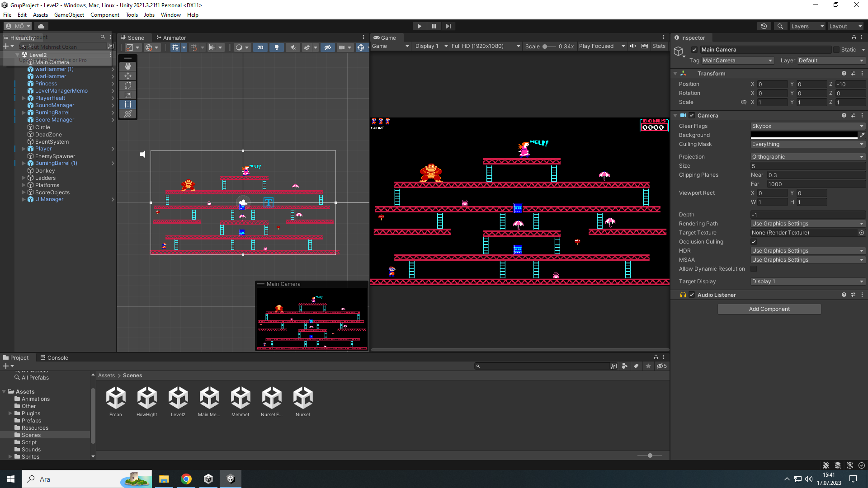This screenshot has width=868, height=488.
Task: Open the camera Background color swatch
Action: [x=804, y=135]
